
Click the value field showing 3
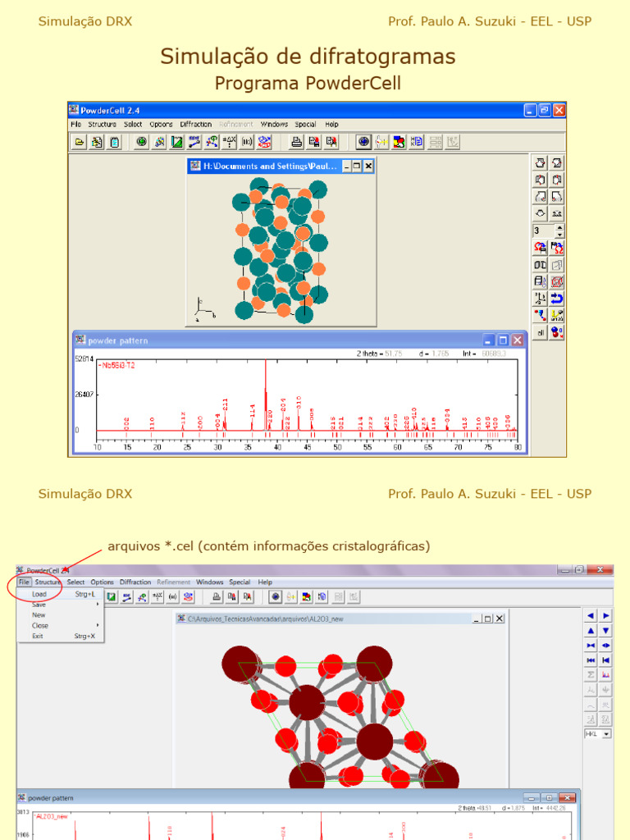544,231
